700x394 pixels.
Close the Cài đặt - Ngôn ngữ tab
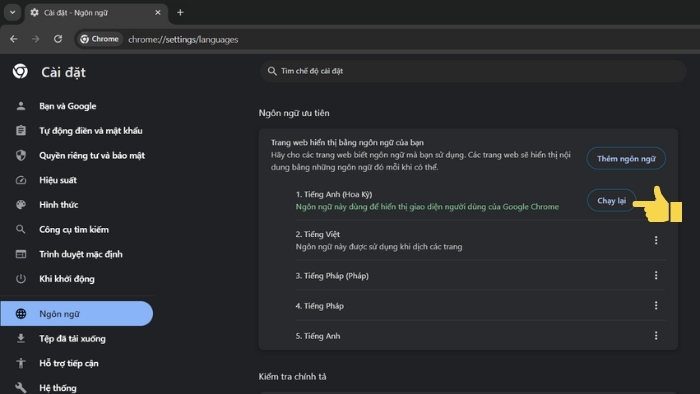158,12
